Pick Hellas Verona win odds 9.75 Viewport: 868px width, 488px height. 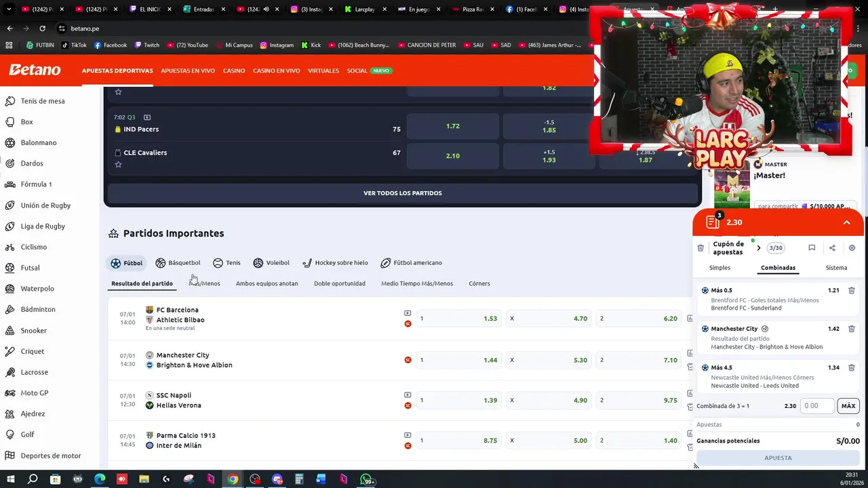pyautogui.click(x=639, y=401)
